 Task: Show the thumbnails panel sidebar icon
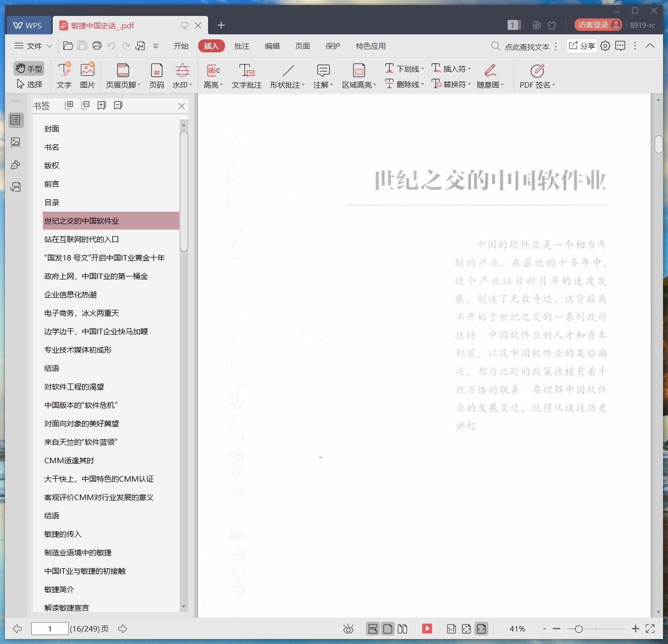16,142
